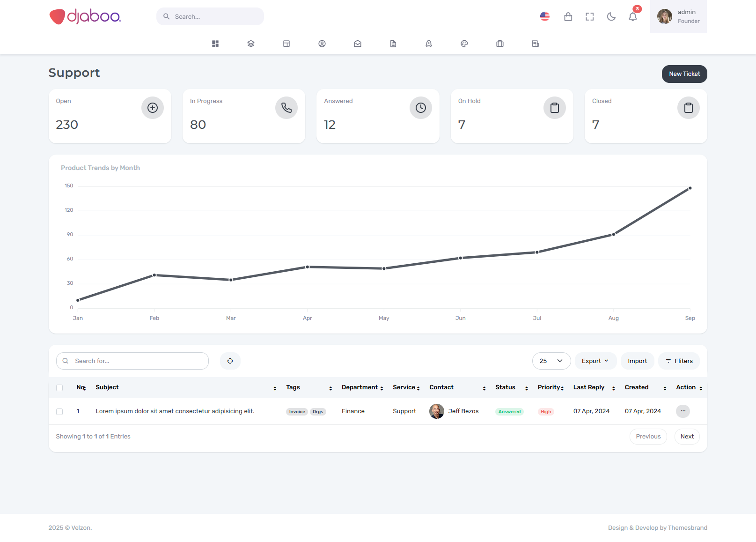Click the New Ticket button
Image resolution: width=756 pixels, height=542 pixels.
pos(684,74)
